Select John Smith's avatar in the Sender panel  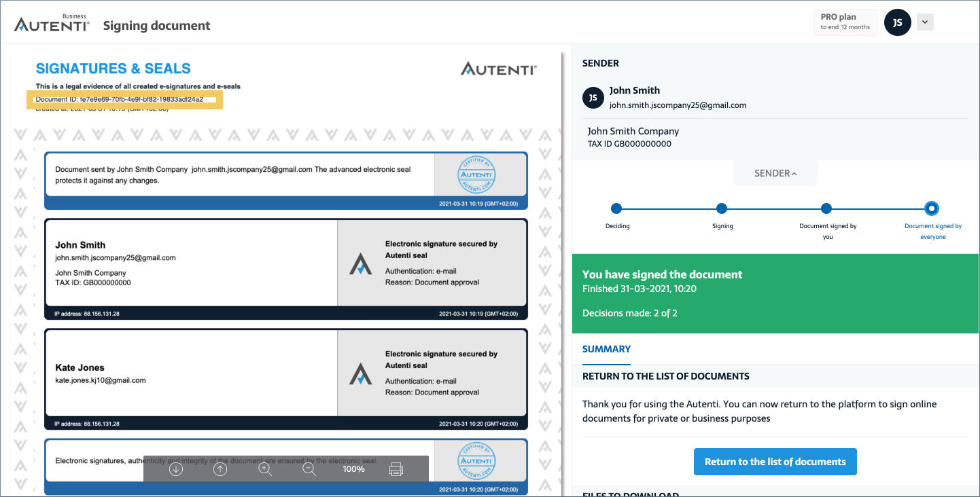(x=593, y=97)
